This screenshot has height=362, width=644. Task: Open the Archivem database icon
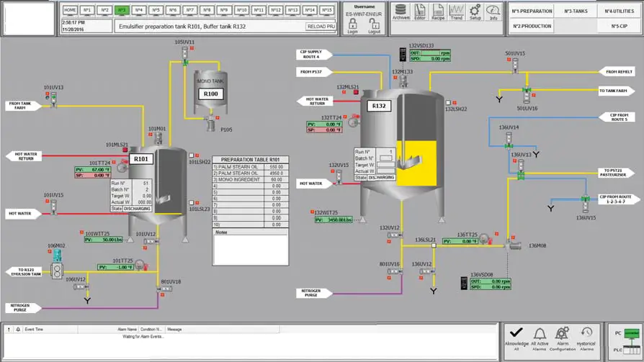click(401, 12)
